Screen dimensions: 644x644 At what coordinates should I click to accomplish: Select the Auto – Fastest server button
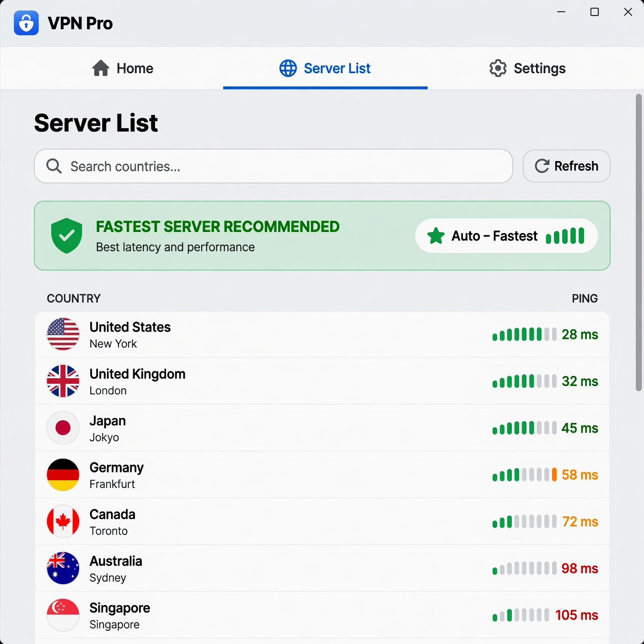point(506,236)
